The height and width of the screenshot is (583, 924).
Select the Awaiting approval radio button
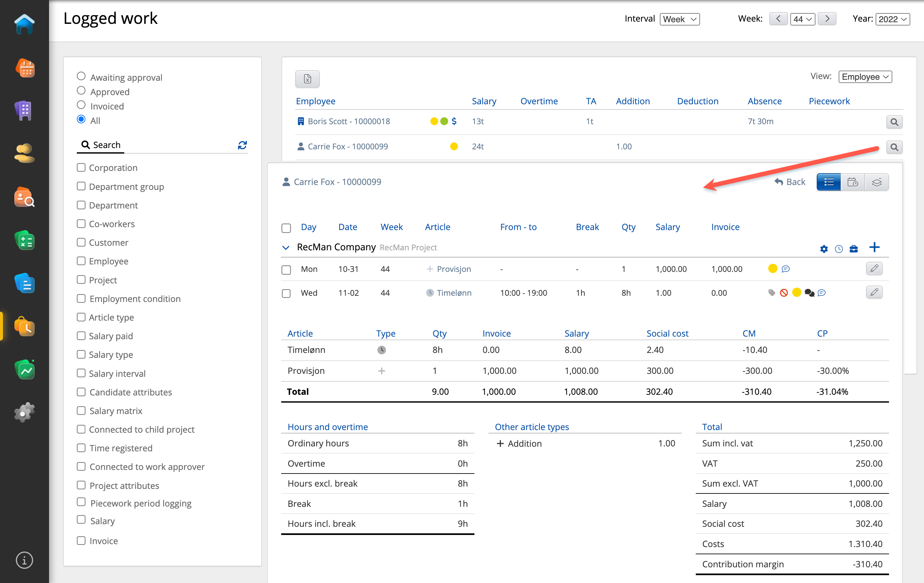point(81,76)
